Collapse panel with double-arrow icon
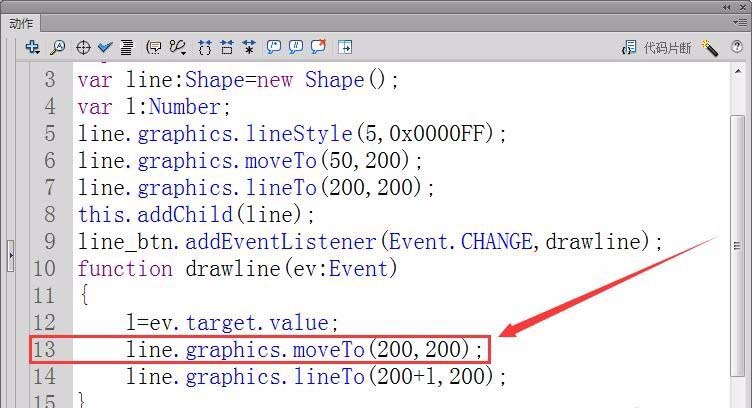 point(727,7)
